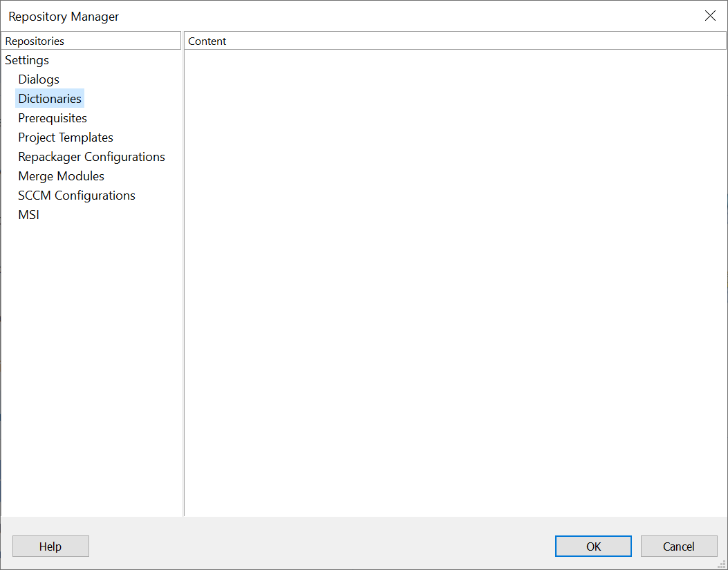This screenshot has width=728, height=570.
Task: Click the Repository Manager title bar
Action: coord(346,16)
